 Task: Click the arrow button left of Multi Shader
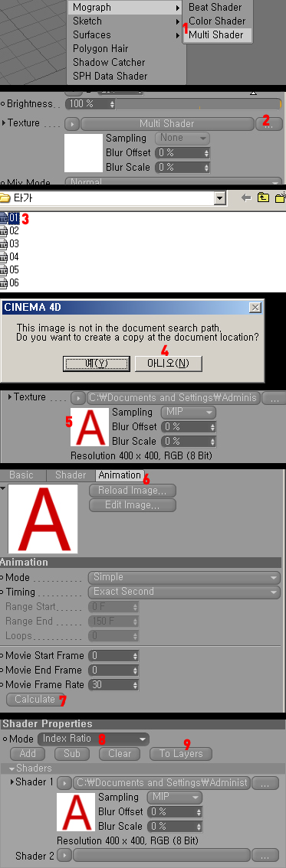tap(73, 123)
